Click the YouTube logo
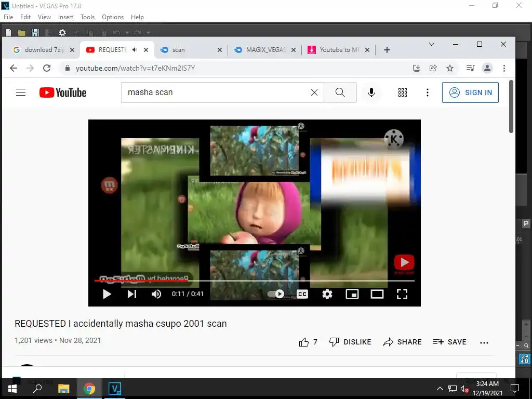Viewport: 532px width, 399px height. point(63,92)
